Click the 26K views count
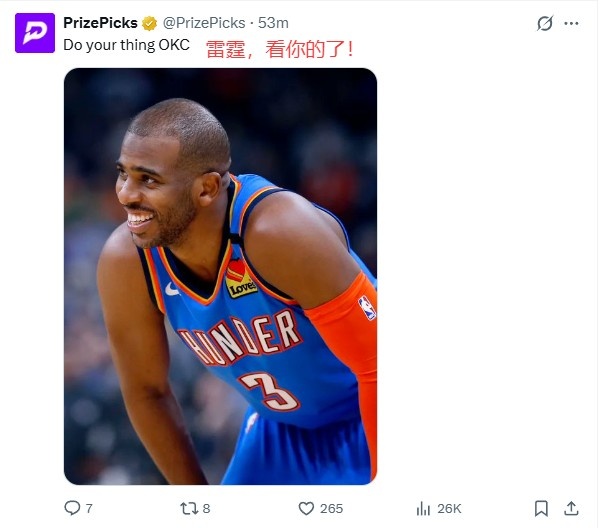This screenshot has height=528, width=607. (449, 508)
